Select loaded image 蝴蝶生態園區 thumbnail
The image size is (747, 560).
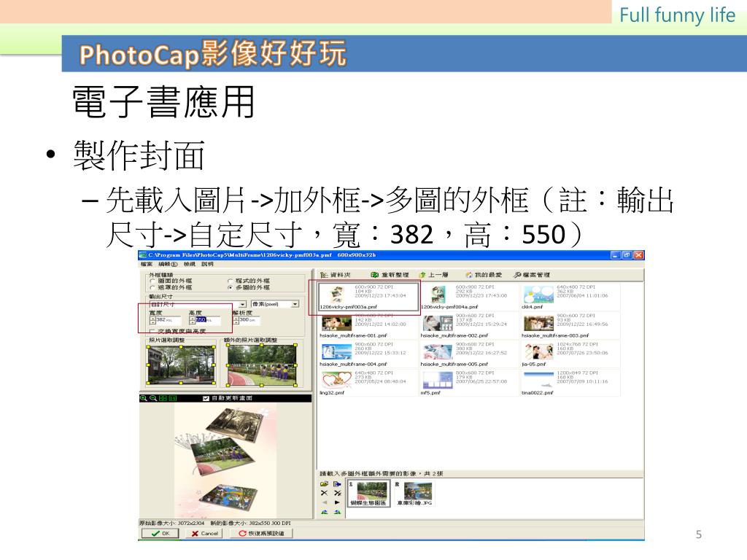pyautogui.click(x=368, y=494)
